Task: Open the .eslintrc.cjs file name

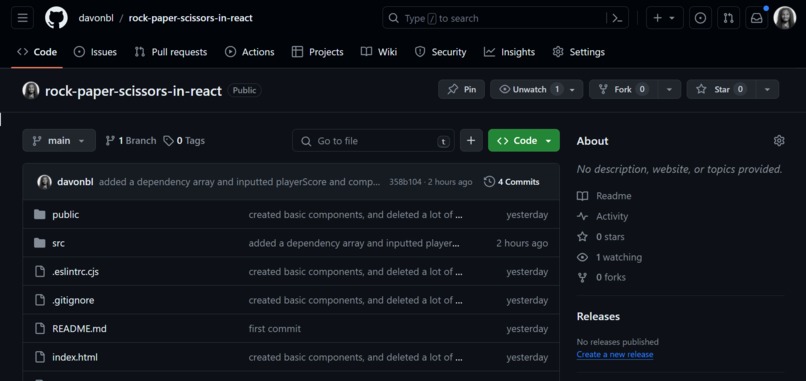Action: (75, 271)
